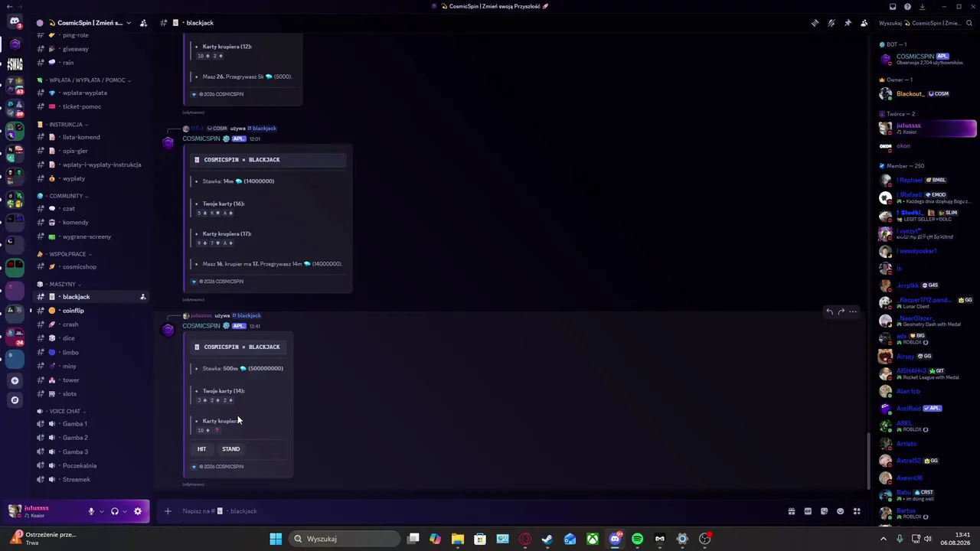Open the GIF picker icon
Image resolution: width=980 pixels, height=551 pixels.
(x=808, y=511)
